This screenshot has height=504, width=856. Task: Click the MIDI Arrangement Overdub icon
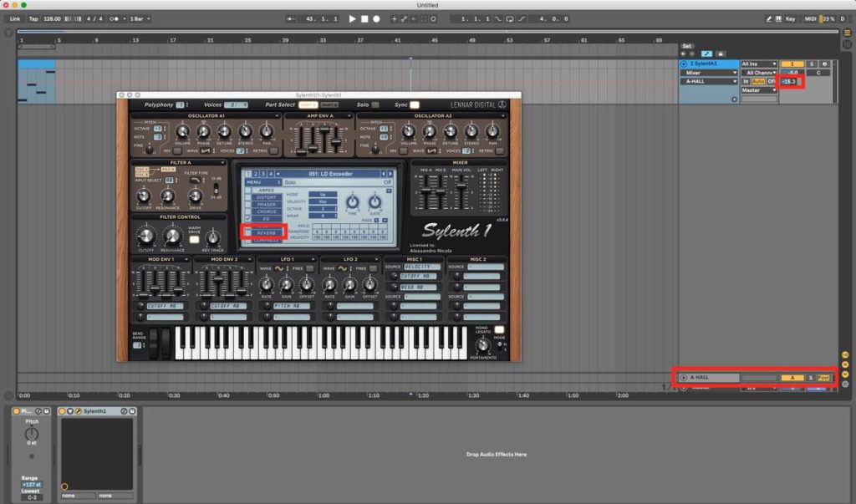click(395, 18)
